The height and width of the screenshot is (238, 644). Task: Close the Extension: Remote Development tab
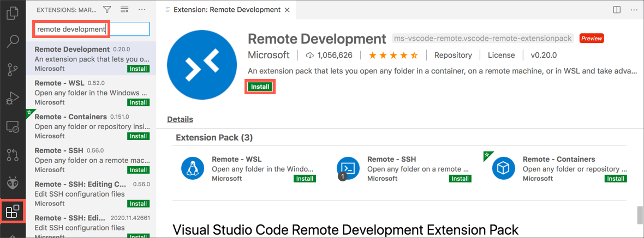(x=288, y=9)
